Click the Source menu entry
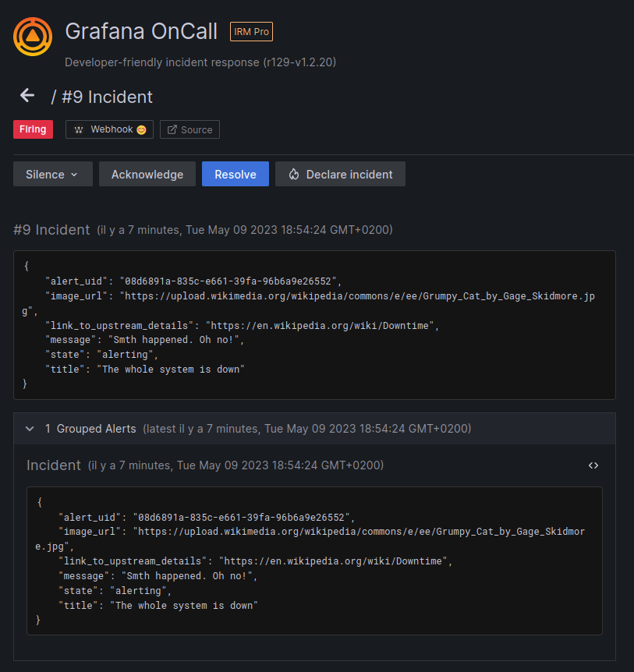 click(189, 129)
